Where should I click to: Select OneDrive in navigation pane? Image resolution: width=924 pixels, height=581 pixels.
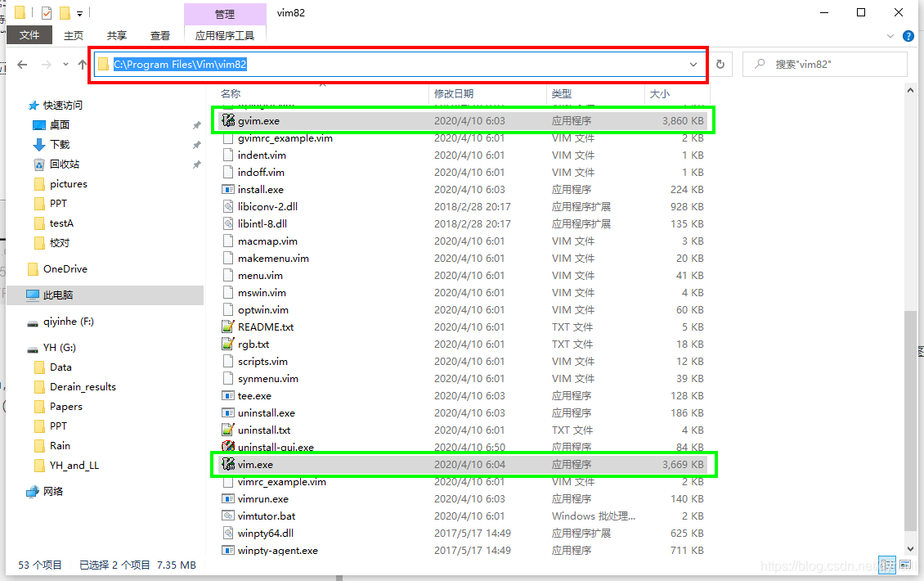click(65, 269)
